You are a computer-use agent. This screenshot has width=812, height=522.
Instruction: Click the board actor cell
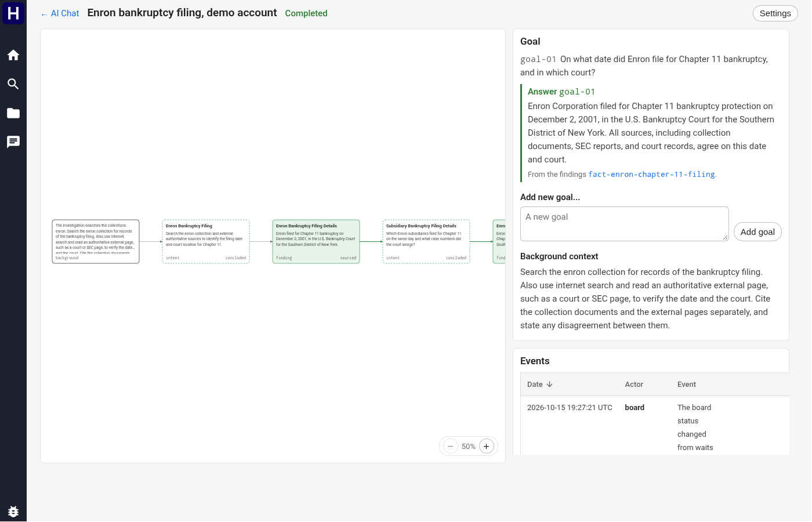[635, 408]
